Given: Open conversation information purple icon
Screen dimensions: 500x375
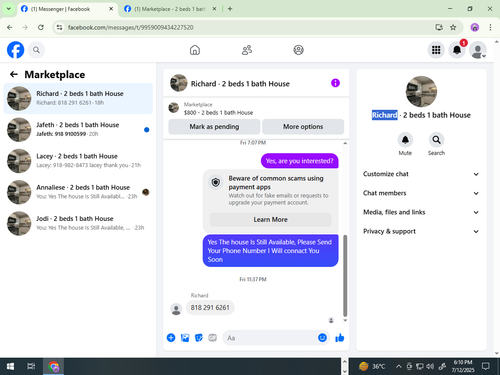Looking at the screenshot, I should [335, 83].
